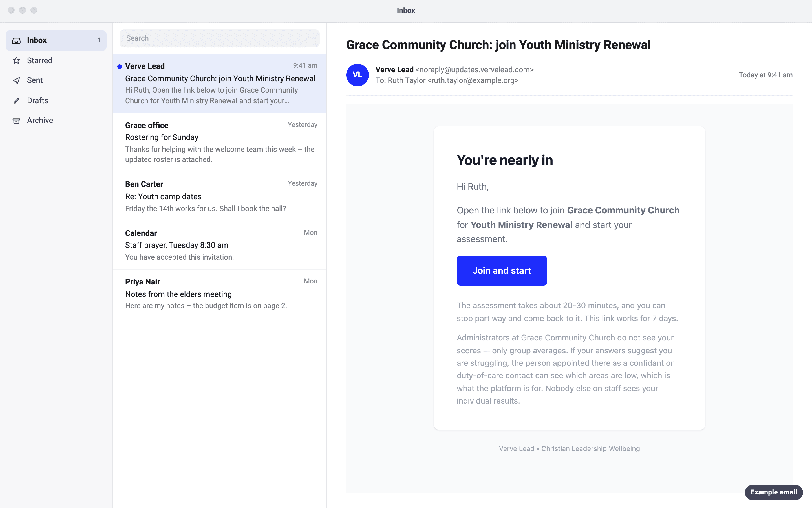
Task: Open the Archive folder label
Action: 40,120
